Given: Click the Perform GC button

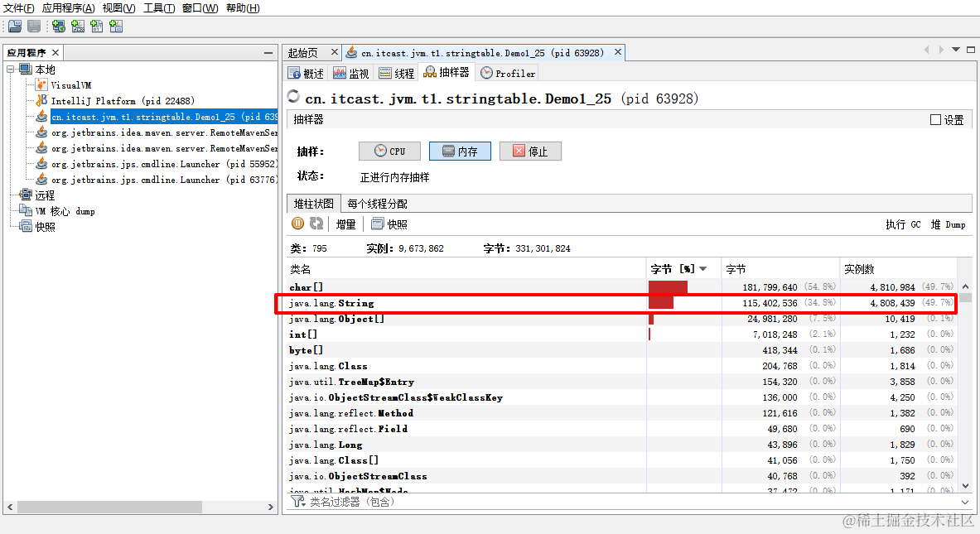Looking at the screenshot, I should (x=902, y=224).
